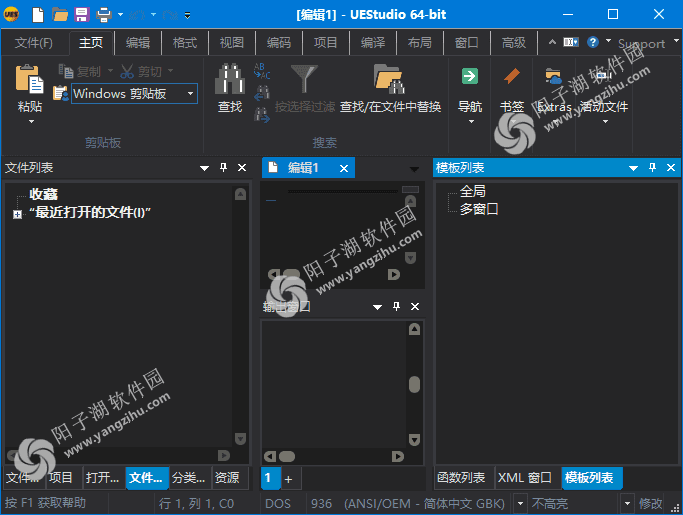Image resolution: width=683 pixels, height=515 pixels.
Task: Click the find previous binoculars icon
Action: point(262,93)
